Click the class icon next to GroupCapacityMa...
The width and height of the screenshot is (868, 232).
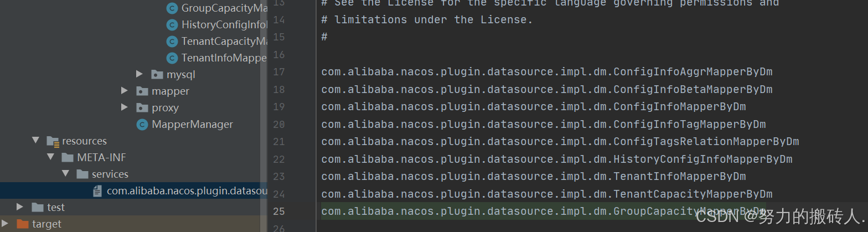172,8
